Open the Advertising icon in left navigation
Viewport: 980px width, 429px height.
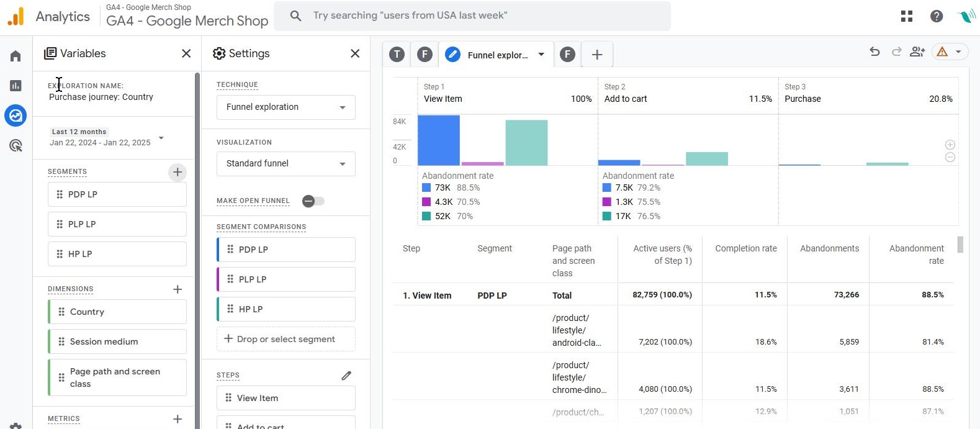(16, 145)
